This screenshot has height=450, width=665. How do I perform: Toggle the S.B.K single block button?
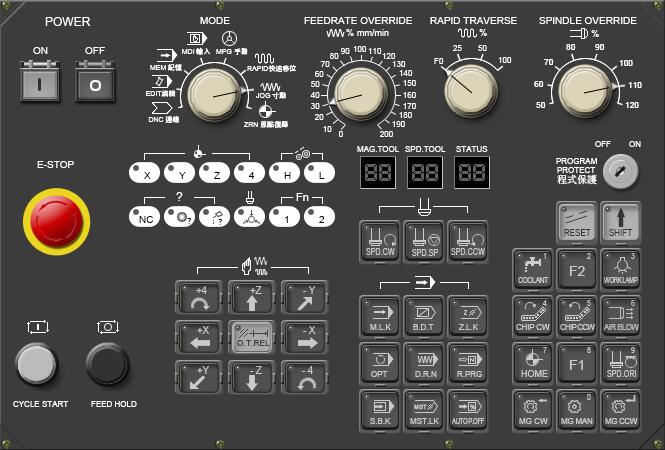(380, 409)
